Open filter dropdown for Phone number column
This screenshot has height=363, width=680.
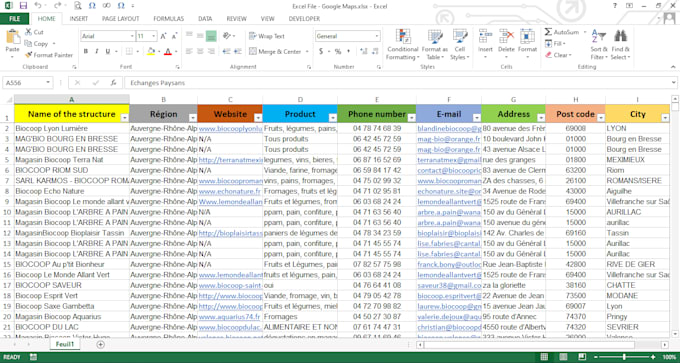point(411,118)
